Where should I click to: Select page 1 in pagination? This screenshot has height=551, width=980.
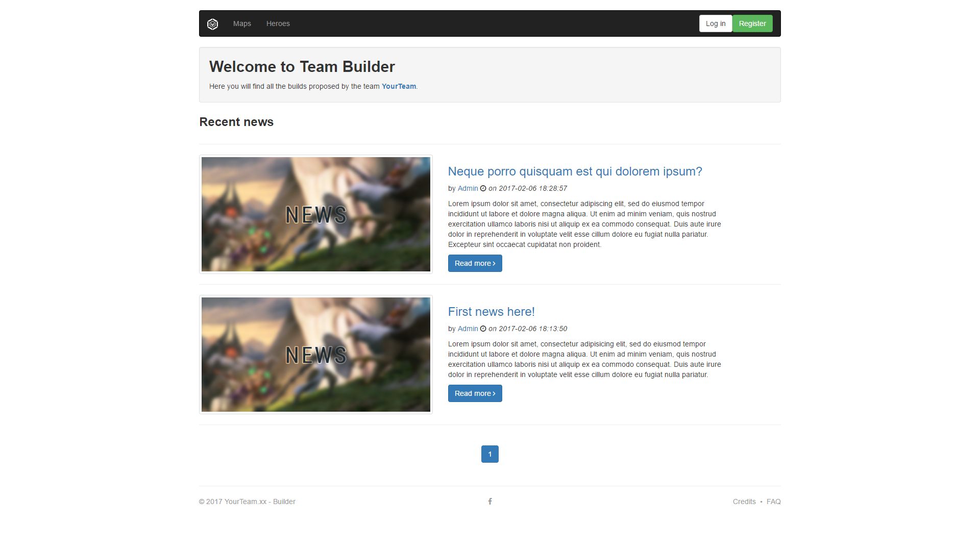tap(489, 454)
